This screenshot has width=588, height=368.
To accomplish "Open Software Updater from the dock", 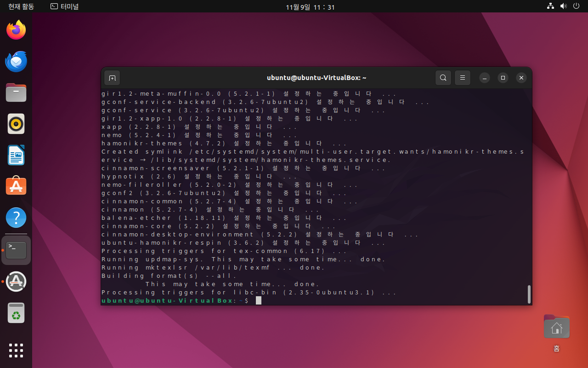I will 16,281.
